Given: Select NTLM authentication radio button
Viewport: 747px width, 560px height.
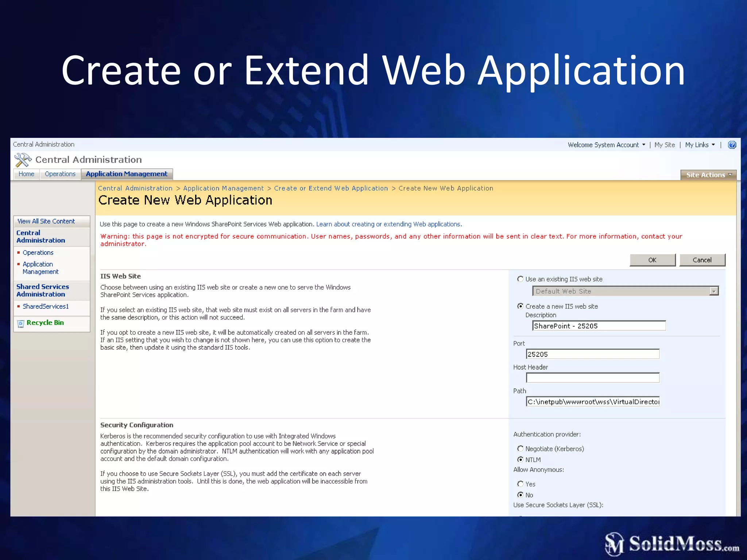Looking at the screenshot, I should (520, 459).
